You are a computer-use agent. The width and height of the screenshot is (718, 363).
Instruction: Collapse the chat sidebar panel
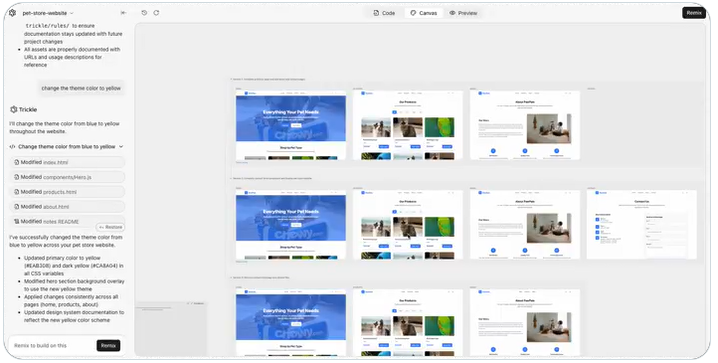(123, 13)
